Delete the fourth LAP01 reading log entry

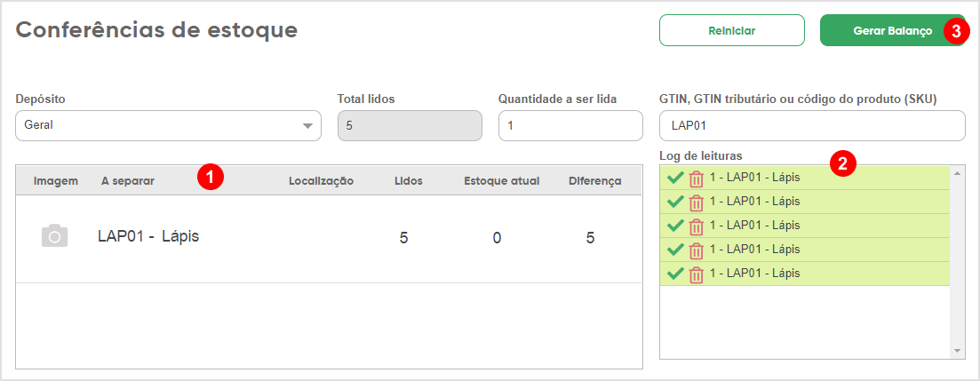pyautogui.click(x=697, y=250)
